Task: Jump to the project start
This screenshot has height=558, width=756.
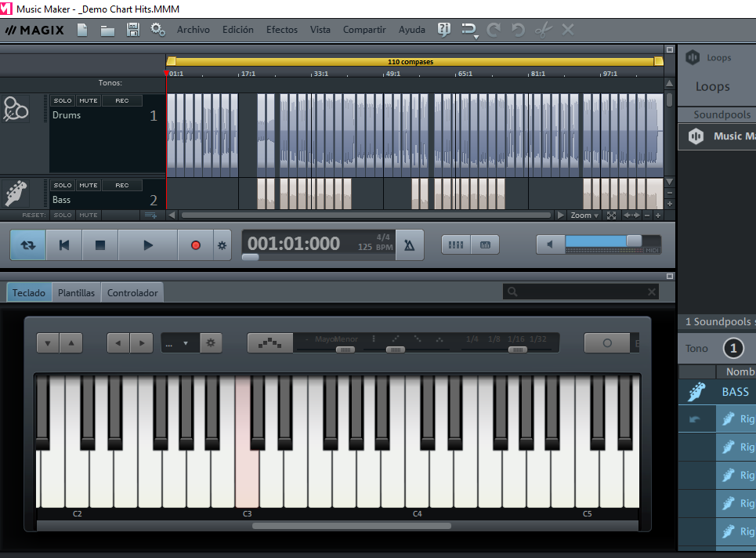Action: click(x=63, y=245)
